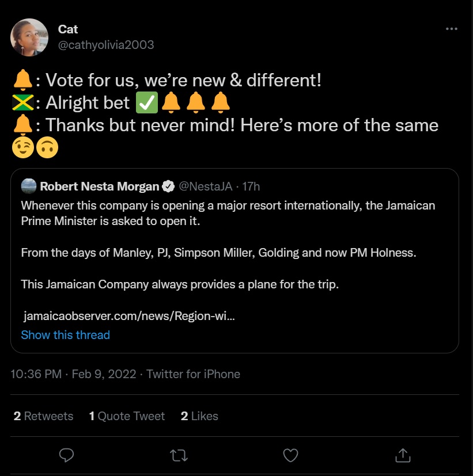
Task: Click the reply speech bubble icon
Action: 67,455
